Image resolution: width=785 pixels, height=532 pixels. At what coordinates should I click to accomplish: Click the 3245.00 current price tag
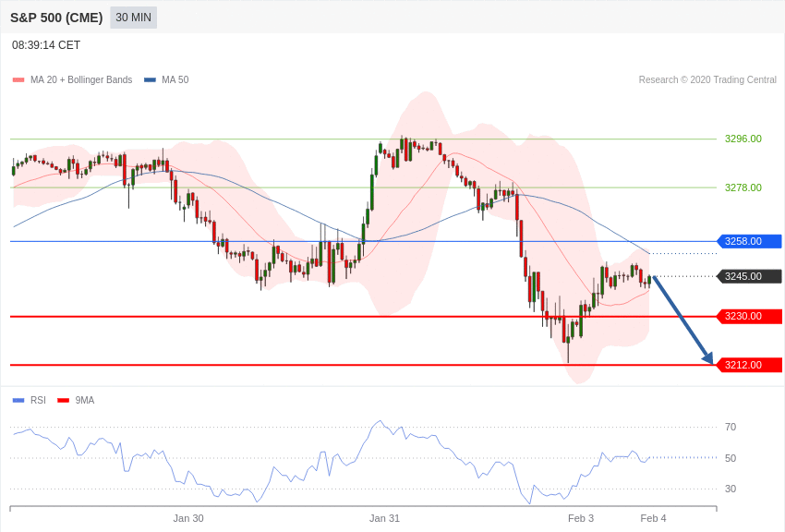click(x=750, y=276)
